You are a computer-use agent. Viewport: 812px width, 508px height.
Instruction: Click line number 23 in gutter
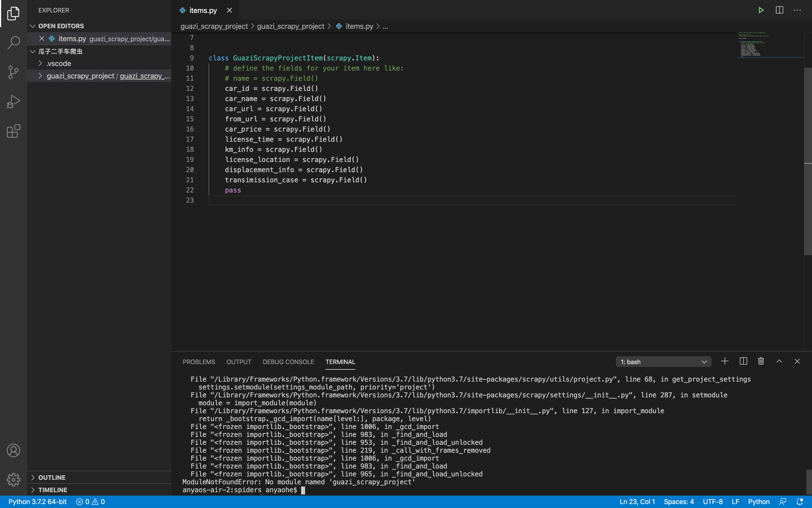tap(190, 200)
